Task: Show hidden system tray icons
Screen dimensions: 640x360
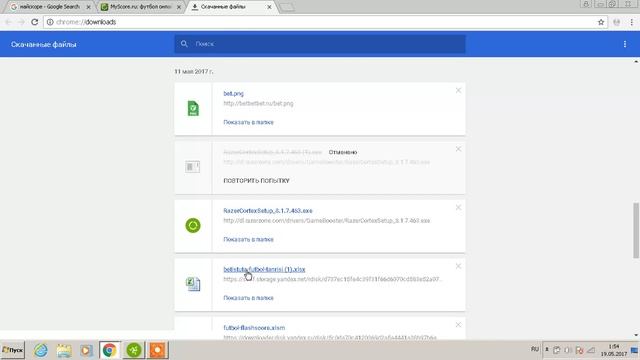Action: (x=547, y=349)
